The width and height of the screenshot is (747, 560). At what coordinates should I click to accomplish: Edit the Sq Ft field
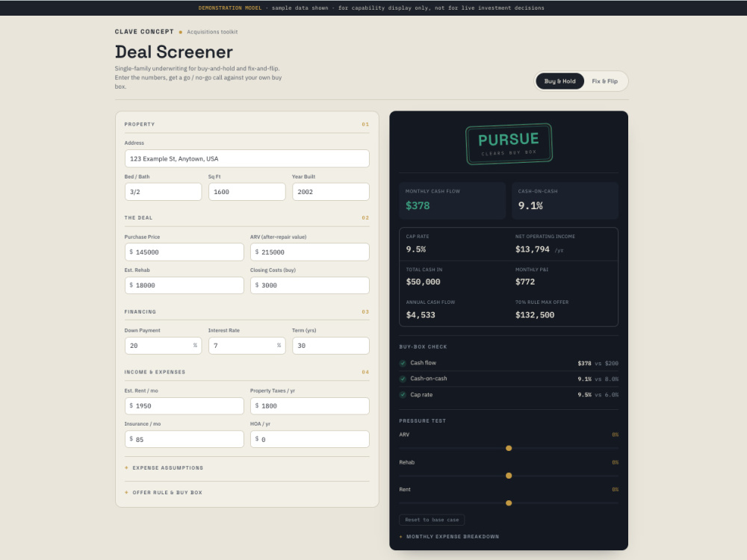pyautogui.click(x=247, y=192)
